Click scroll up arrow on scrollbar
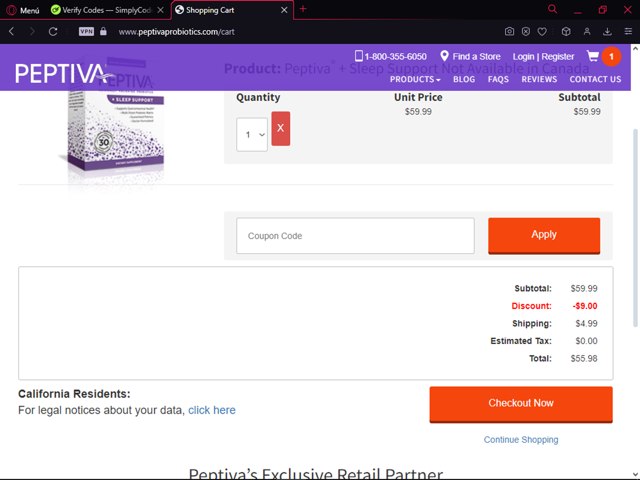 (635, 48)
